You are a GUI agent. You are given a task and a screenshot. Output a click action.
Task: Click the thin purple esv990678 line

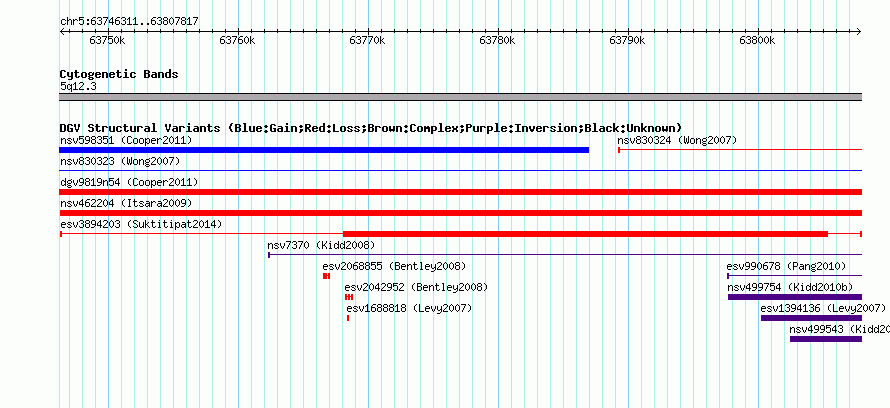pyautogui.click(x=795, y=276)
